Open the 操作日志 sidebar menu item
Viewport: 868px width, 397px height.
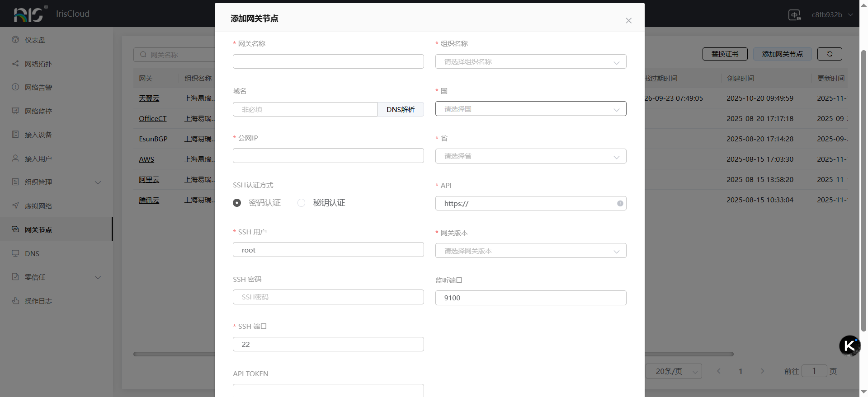pyautogui.click(x=38, y=301)
